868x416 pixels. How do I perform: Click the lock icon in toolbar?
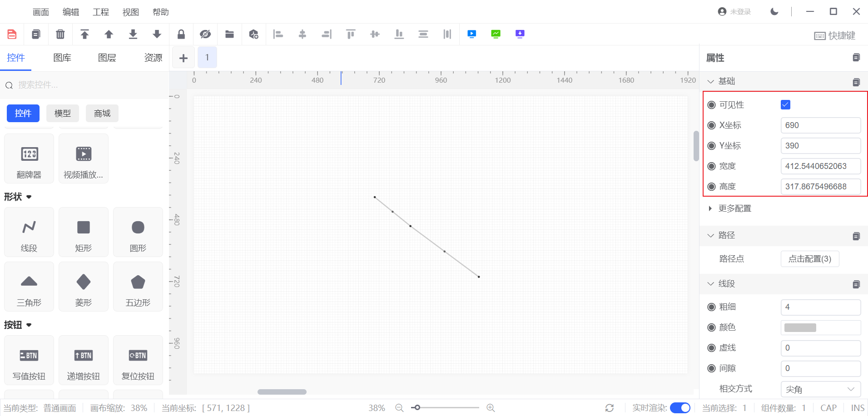tap(181, 34)
